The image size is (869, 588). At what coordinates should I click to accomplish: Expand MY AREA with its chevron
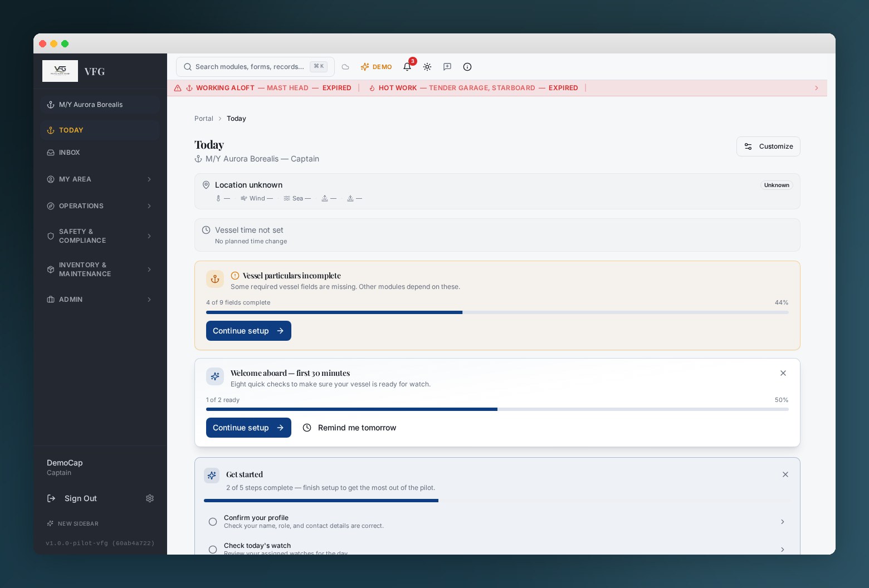[149, 179]
